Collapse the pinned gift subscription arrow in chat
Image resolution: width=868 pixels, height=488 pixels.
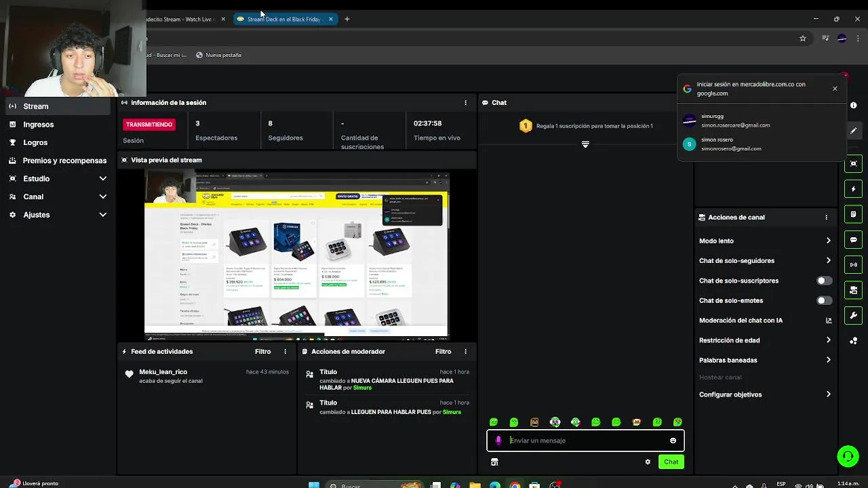tap(585, 144)
